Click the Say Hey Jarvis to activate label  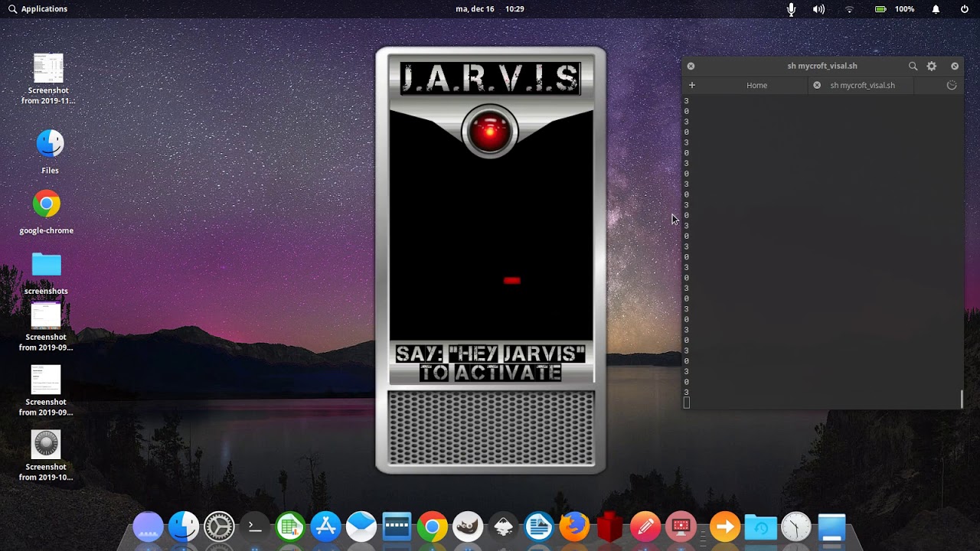[490, 363]
